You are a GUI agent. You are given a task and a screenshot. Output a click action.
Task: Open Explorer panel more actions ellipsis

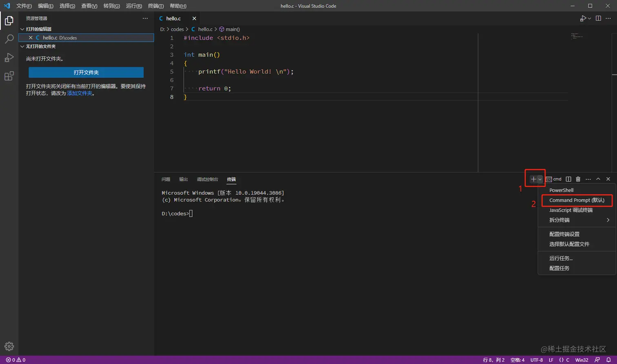point(145,18)
